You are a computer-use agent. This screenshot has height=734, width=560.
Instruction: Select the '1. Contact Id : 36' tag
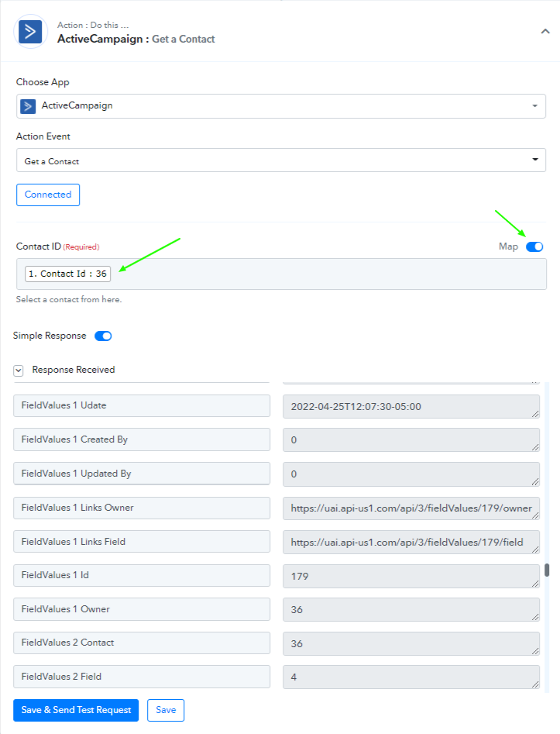pyautogui.click(x=68, y=274)
